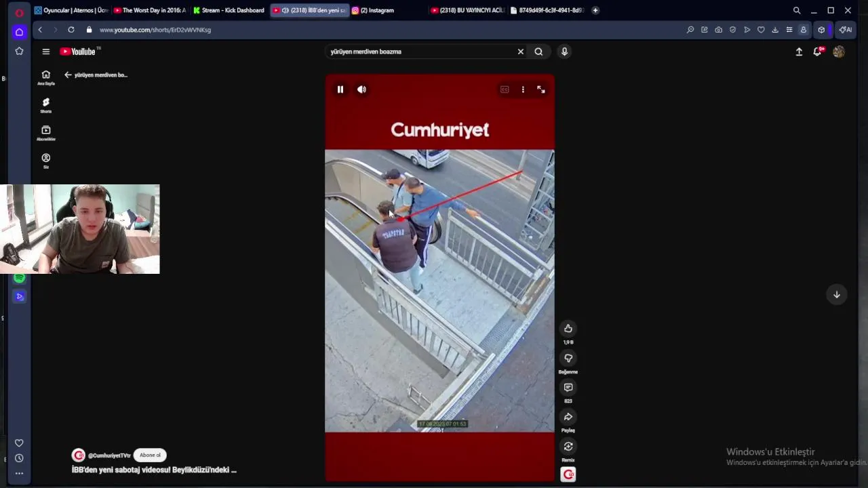The image size is (868, 488).
Task: Open Ana Sayfa in YouTube sidebar
Action: pos(45,78)
